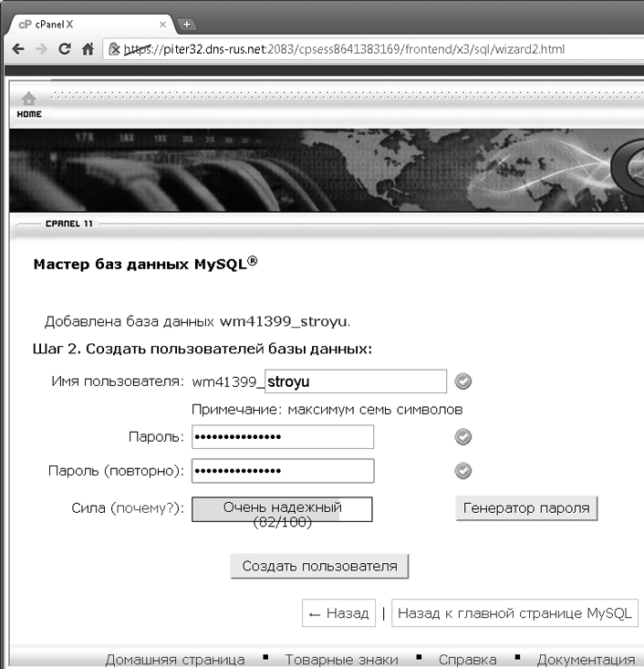Click the Пароль password field
The width and height of the screenshot is (644, 669).
click(x=283, y=436)
